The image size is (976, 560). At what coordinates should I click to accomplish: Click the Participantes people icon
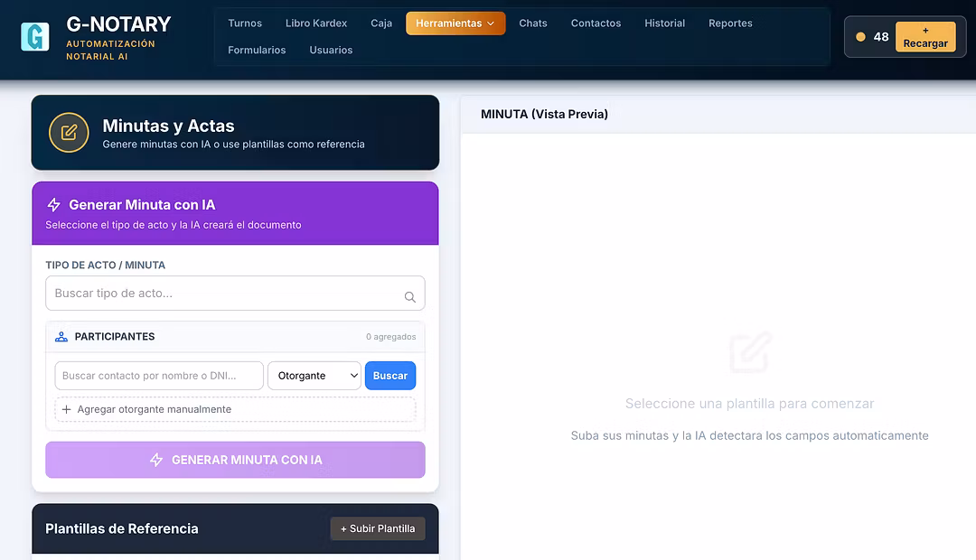61,337
